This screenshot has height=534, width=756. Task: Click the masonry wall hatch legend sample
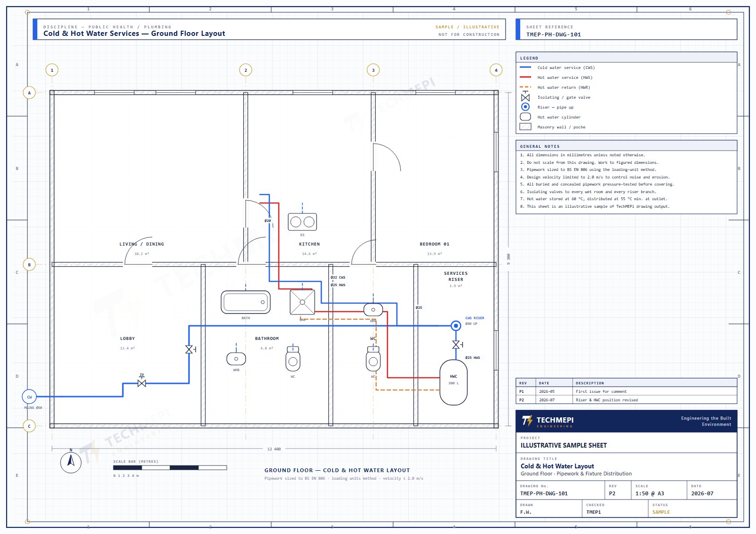point(525,127)
